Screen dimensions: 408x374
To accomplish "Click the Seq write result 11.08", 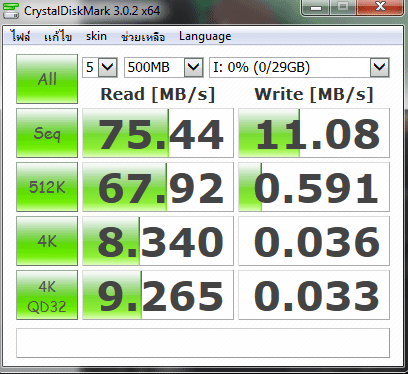I will [x=314, y=133].
